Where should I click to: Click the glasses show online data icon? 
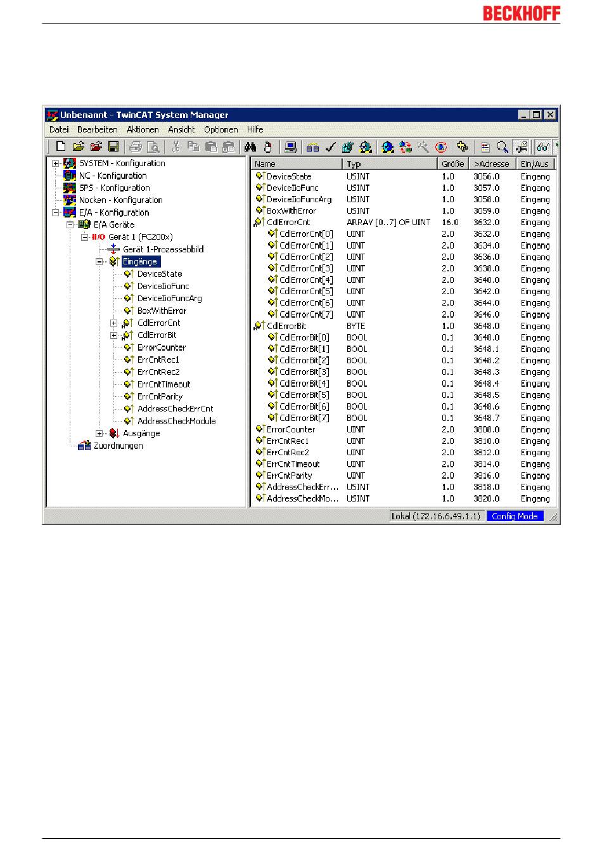pyautogui.click(x=542, y=147)
